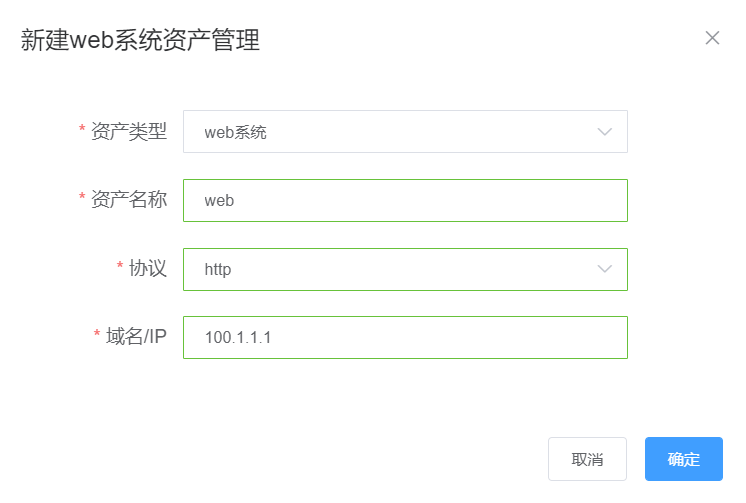Close the 新建web系统资产管理 dialog
Image resolution: width=746 pixels, height=503 pixels.
[712, 38]
